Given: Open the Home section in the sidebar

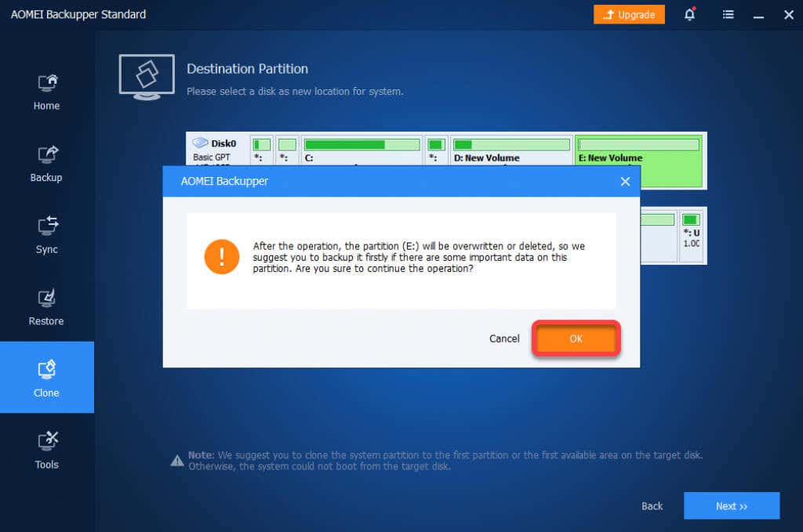Looking at the screenshot, I should 46,92.
